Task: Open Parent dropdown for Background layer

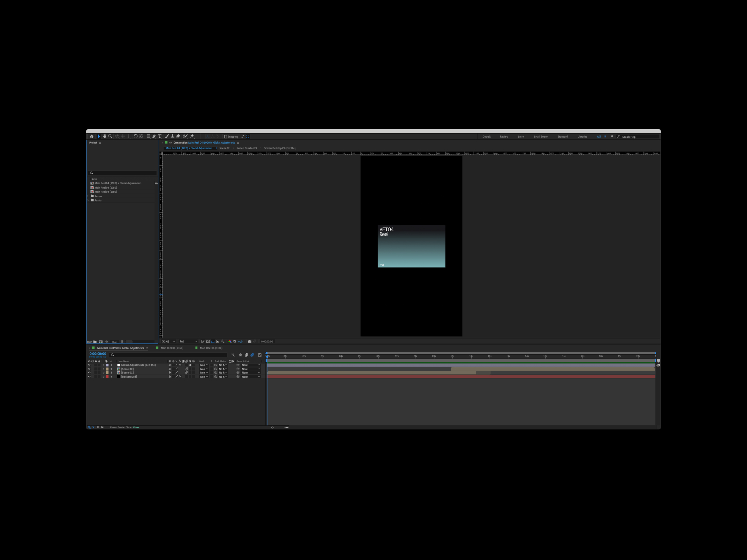Action: click(x=251, y=377)
